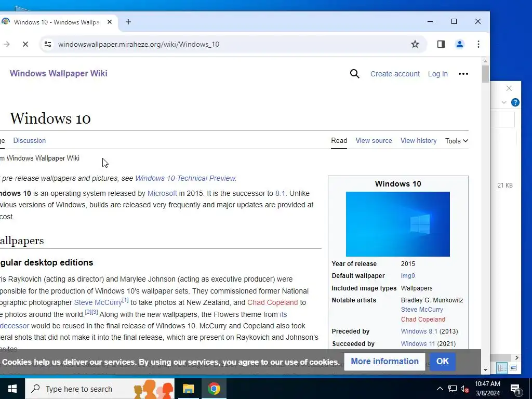Viewport: 532px width, 399px height.
Task: Click page scrollbar down arrow
Action: coord(485,370)
